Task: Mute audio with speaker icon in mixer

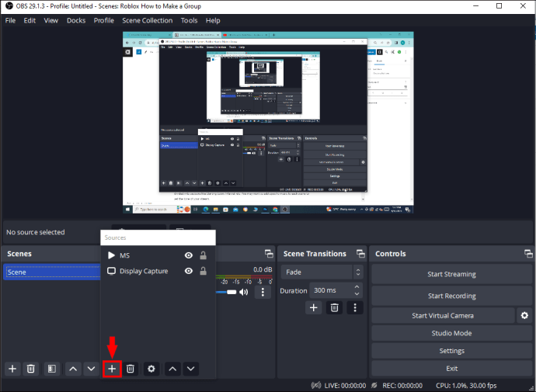Action: click(244, 292)
